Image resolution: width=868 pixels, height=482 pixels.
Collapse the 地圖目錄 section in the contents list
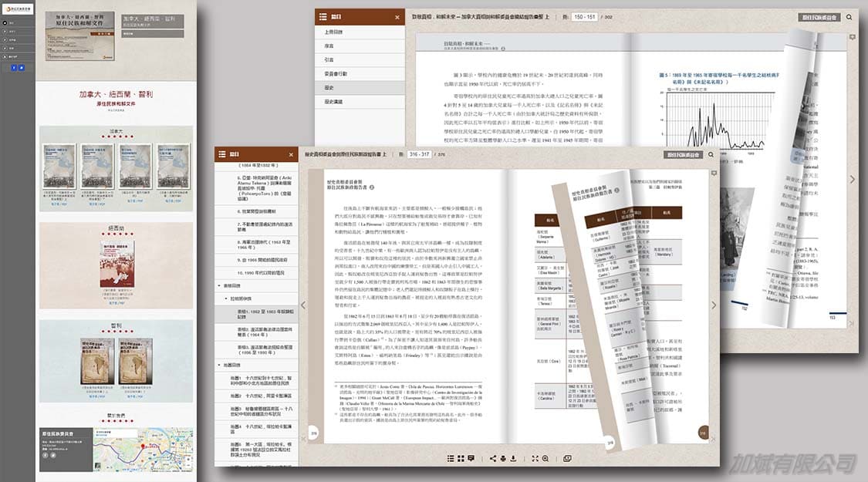click(x=219, y=366)
